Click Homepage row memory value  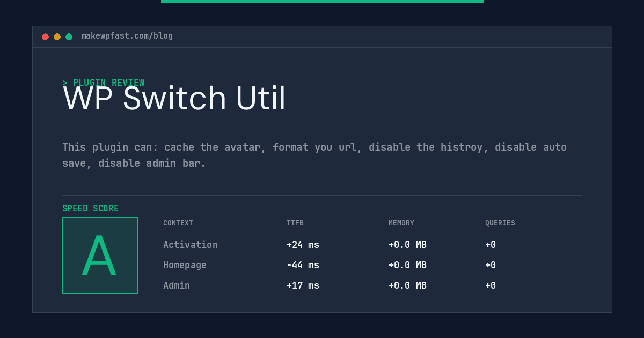coord(407,265)
